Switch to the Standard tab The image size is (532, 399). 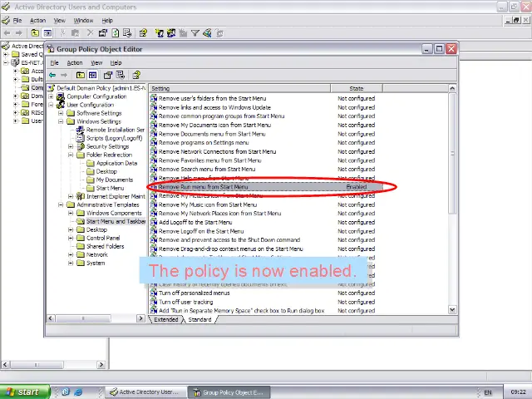point(199,319)
